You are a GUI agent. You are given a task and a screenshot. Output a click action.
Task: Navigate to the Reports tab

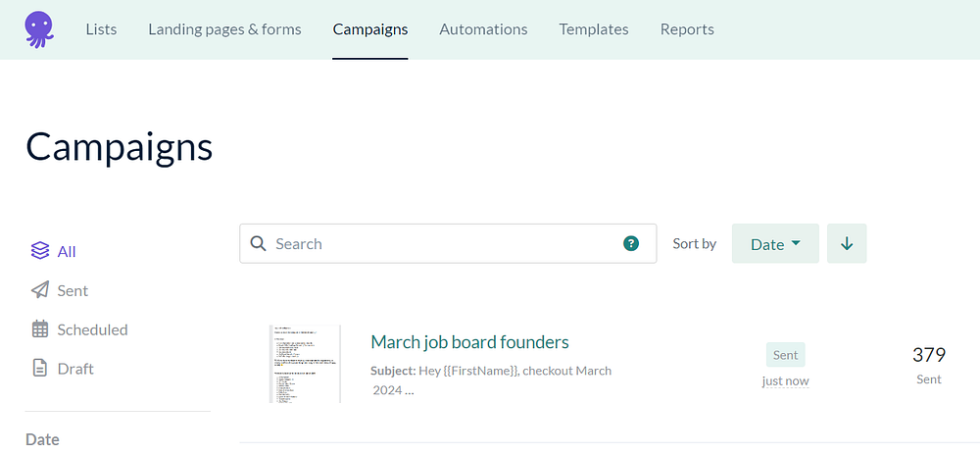(687, 29)
